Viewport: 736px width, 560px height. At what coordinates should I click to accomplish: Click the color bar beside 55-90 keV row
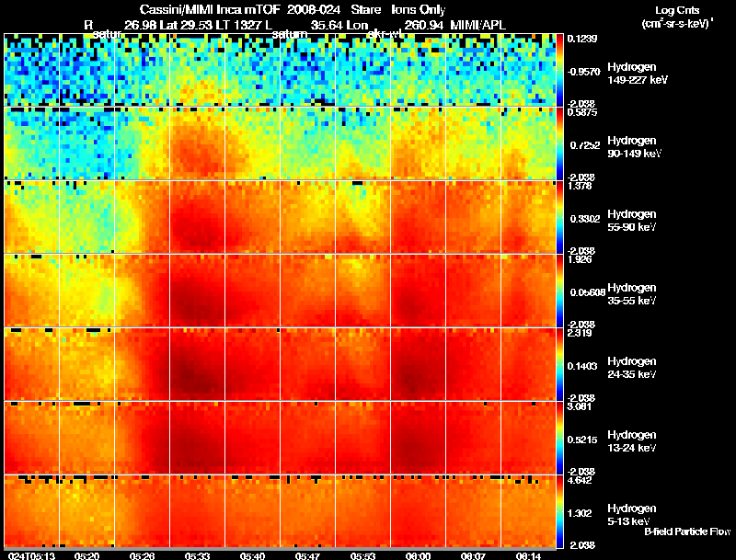pos(560,217)
